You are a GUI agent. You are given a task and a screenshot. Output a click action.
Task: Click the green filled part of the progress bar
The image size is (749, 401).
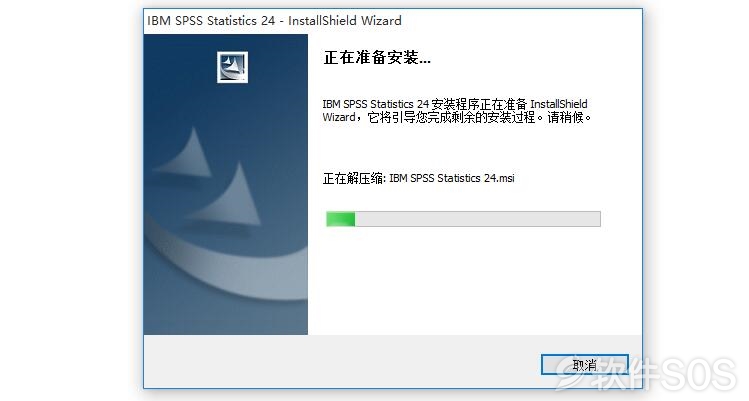(x=341, y=219)
